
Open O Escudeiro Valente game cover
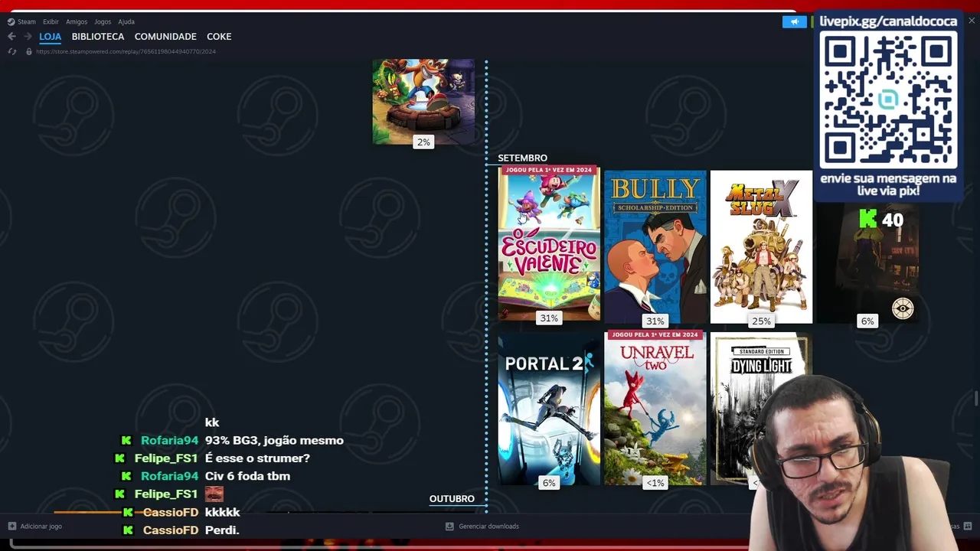[549, 243]
